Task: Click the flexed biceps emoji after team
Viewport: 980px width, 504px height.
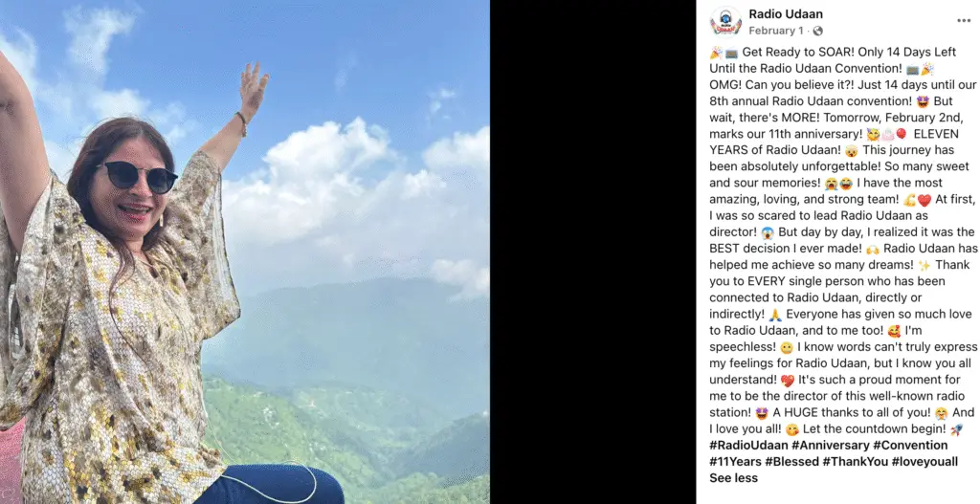Action: [909, 200]
